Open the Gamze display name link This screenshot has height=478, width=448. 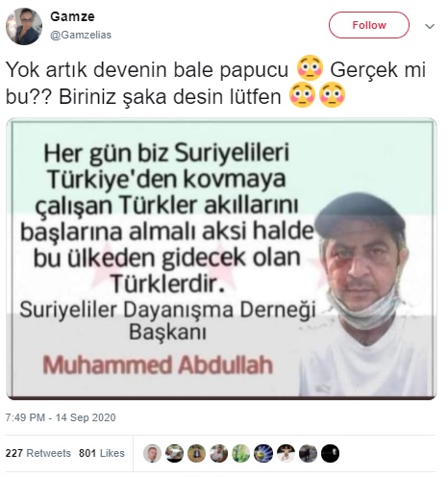(x=72, y=16)
